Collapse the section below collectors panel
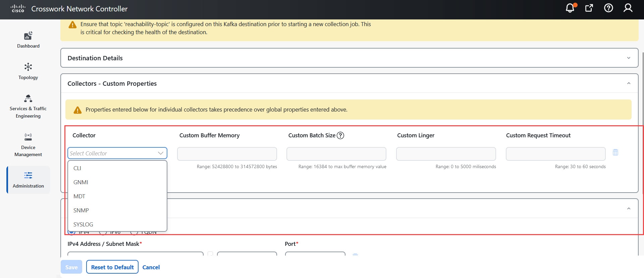 coord(629,209)
